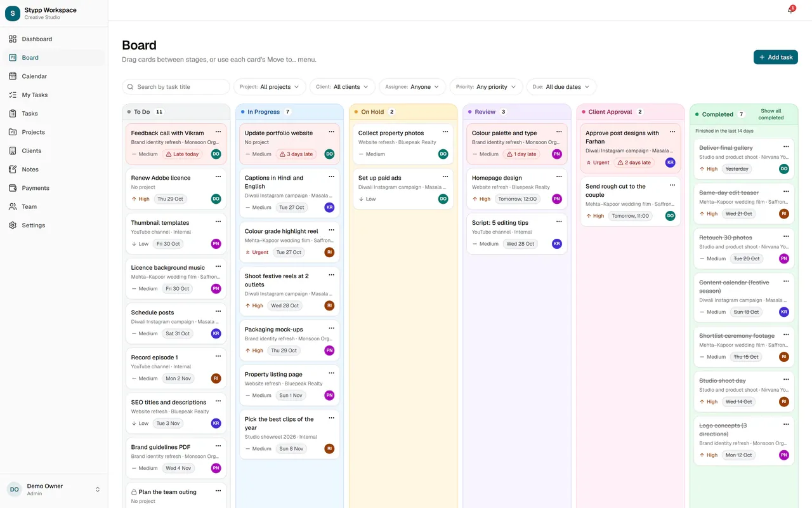The width and height of the screenshot is (812, 508).
Task: Open the Priority filter dropdown
Action: click(x=486, y=87)
